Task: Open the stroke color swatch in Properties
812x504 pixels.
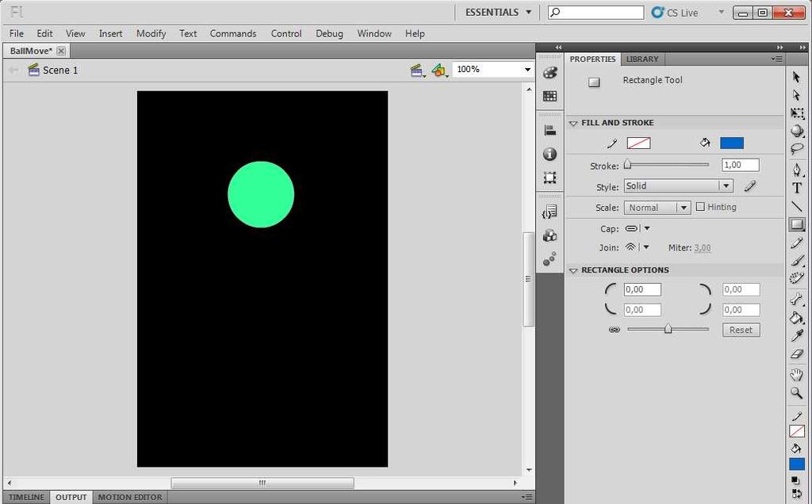Action: 638,143
